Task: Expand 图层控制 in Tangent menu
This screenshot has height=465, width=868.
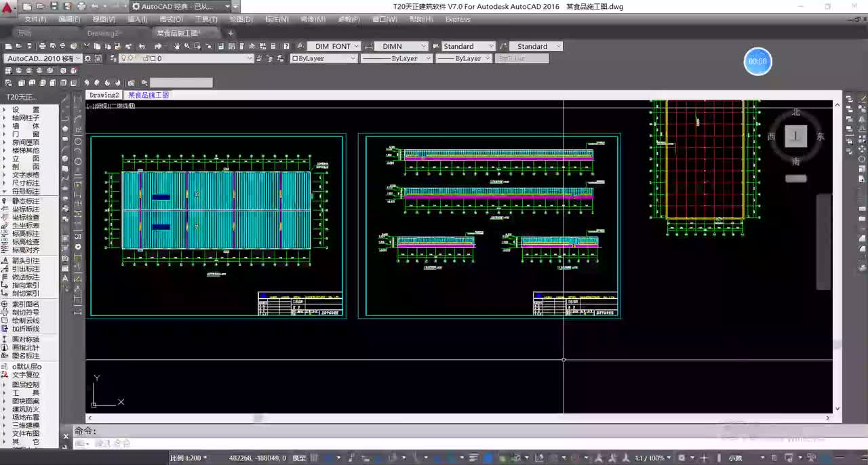Action: pyautogui.click(x=26, y=384)
